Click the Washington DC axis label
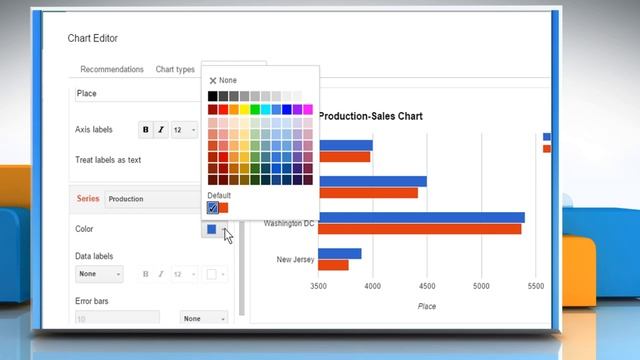The height and width of the screenshot is (360, 640). [x=289, y=223]
